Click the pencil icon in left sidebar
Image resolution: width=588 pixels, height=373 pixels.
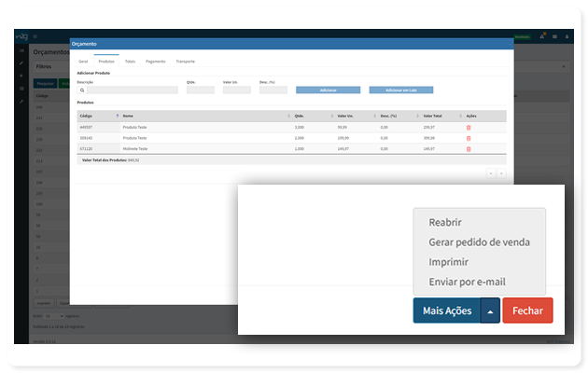[x=21, y=62]
